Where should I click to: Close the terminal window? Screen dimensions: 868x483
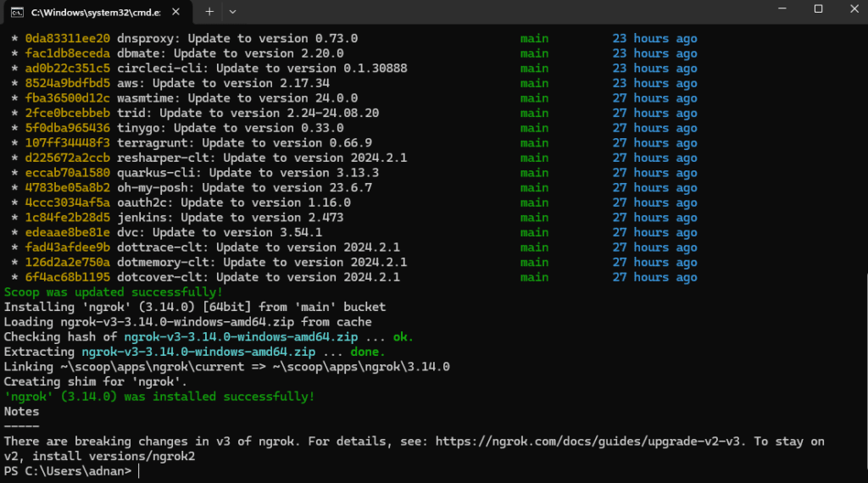point(854,8)
